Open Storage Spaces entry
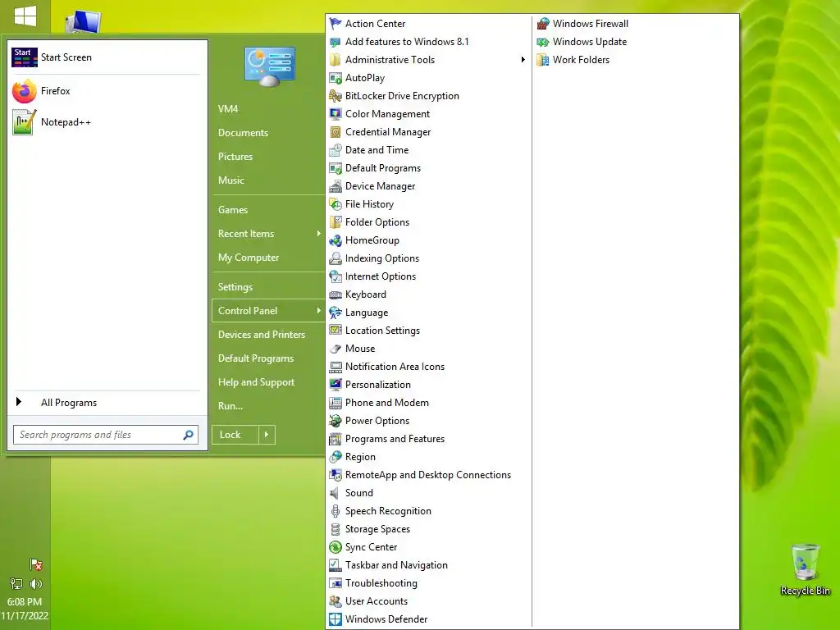The image size is (840, 630). (x=377, y=529)
